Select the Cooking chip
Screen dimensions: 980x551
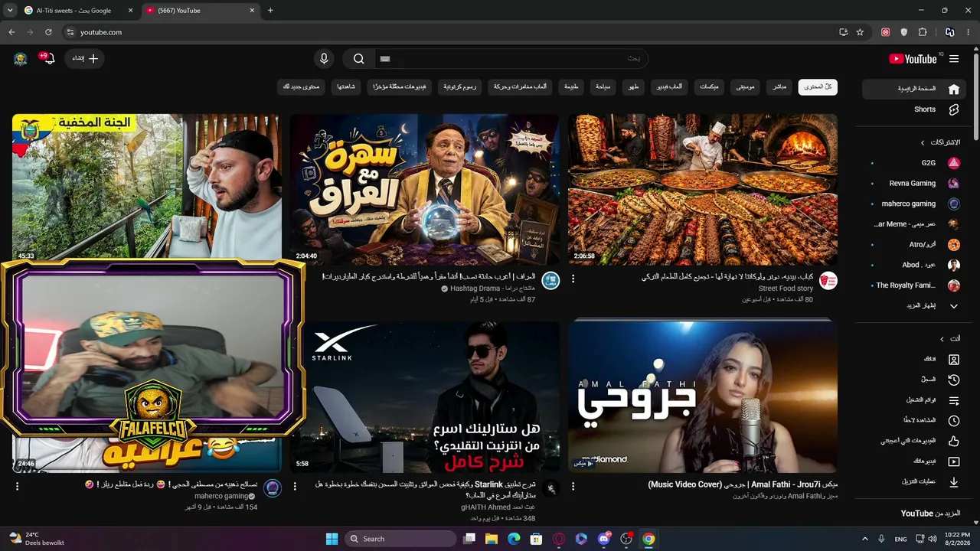pos(633,87)
